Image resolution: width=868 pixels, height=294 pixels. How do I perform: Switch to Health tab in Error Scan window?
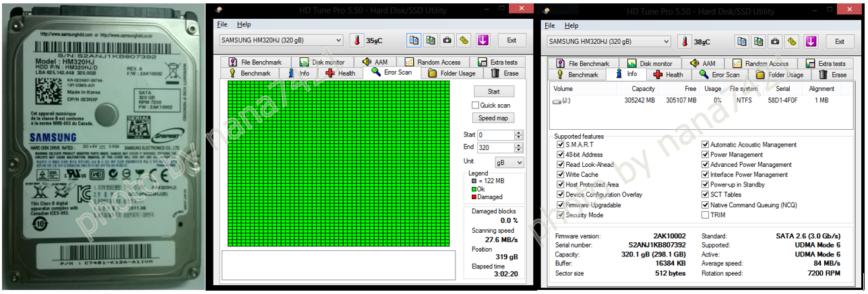[340, 73]
